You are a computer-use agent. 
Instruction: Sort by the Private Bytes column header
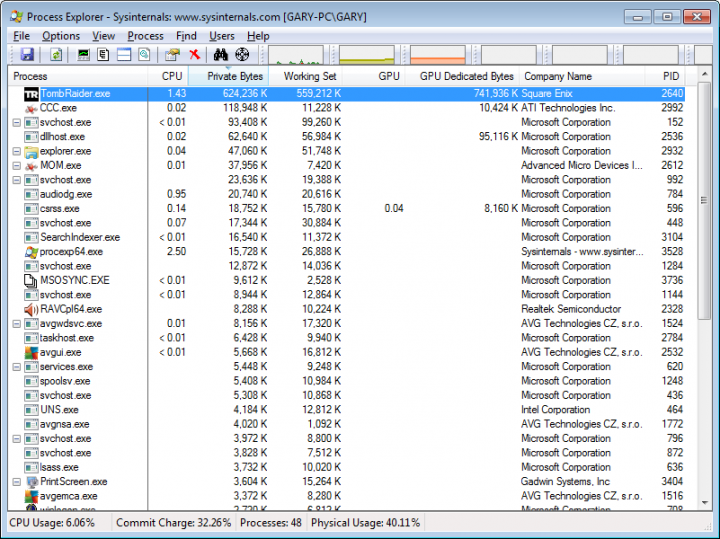(229, 76)
